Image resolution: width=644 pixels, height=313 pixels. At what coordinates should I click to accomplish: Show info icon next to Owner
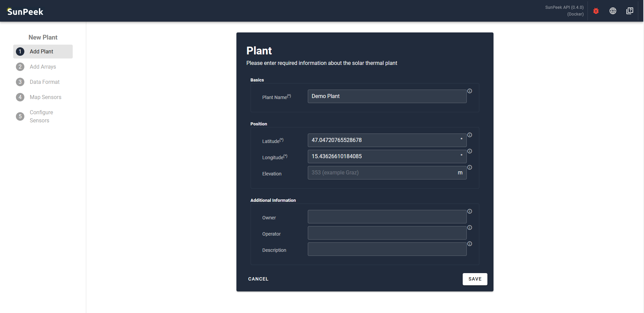469,211
